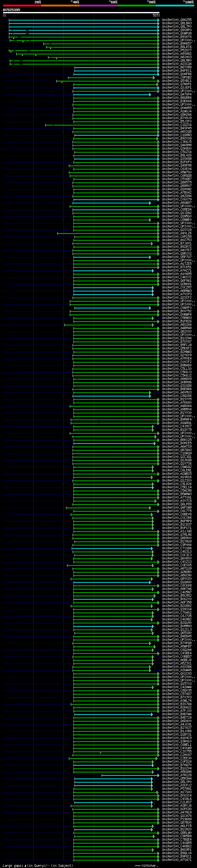This screenshot has height=868, width=197.
Task: Select the UniRef100_Q5YBC1 label
Action: click(177, 81)
